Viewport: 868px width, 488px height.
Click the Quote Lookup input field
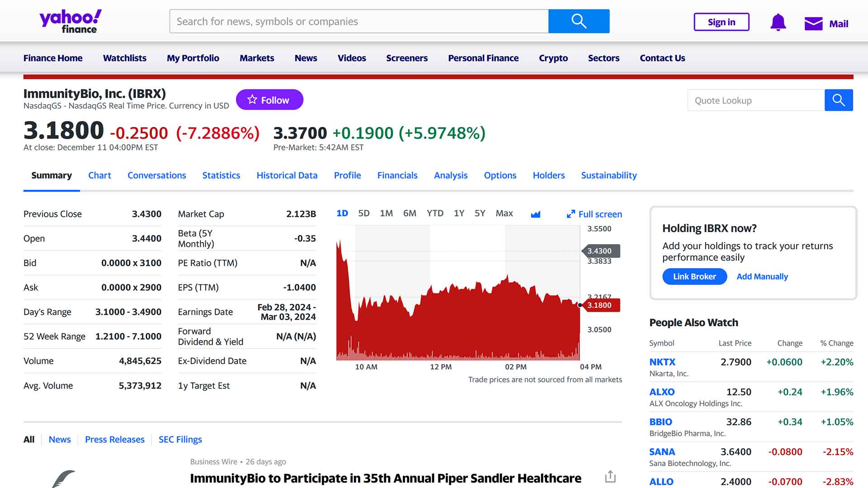click(x=756, y=100)
